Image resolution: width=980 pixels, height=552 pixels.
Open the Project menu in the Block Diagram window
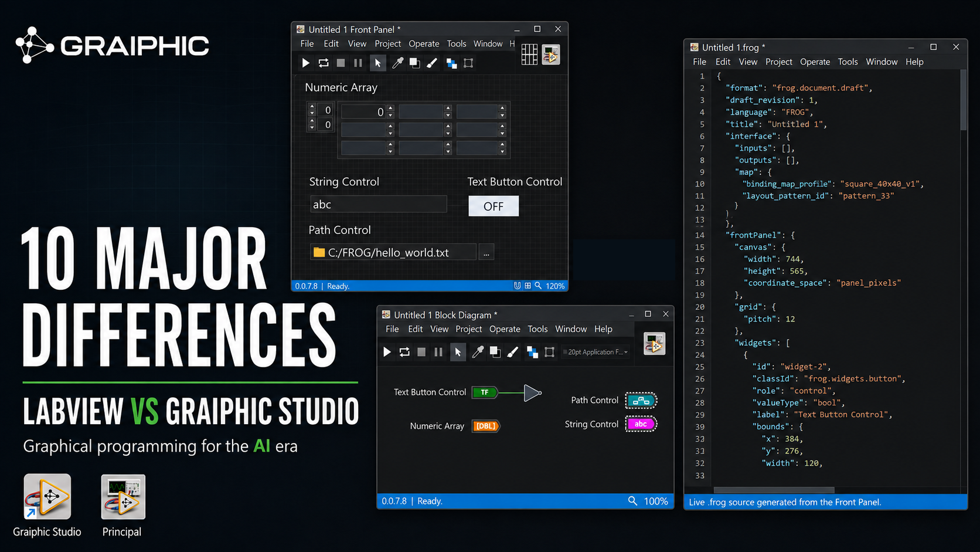tap(469, 329)
